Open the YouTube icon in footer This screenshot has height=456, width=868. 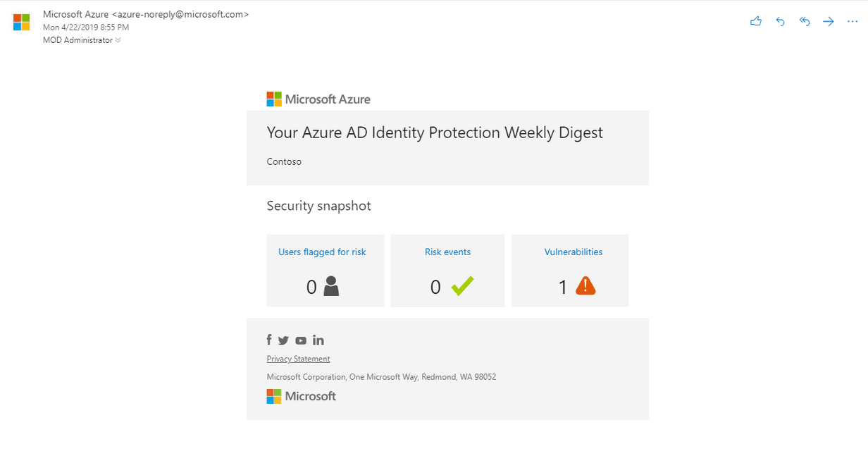301,340
